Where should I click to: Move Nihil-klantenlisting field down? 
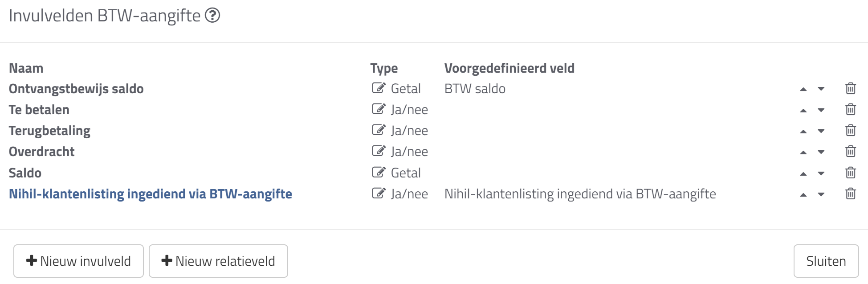(x=821, y=194)
